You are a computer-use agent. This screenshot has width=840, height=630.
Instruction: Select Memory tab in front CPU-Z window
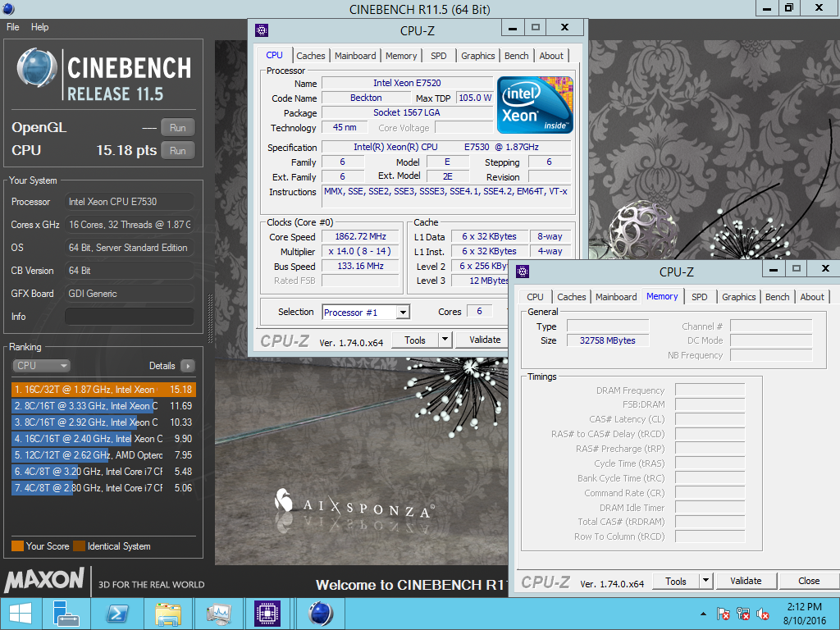pyautogui.click(x=662, y=296)
